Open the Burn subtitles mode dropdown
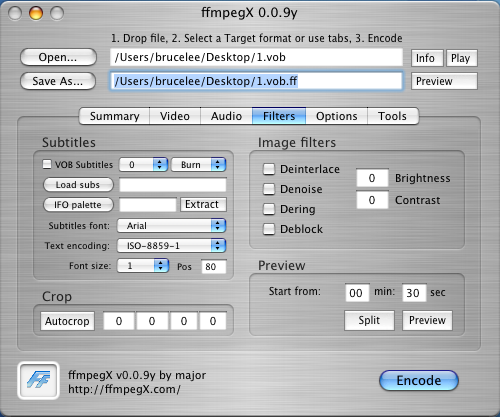This screenshot has width=500, height=417. (199, 165)
